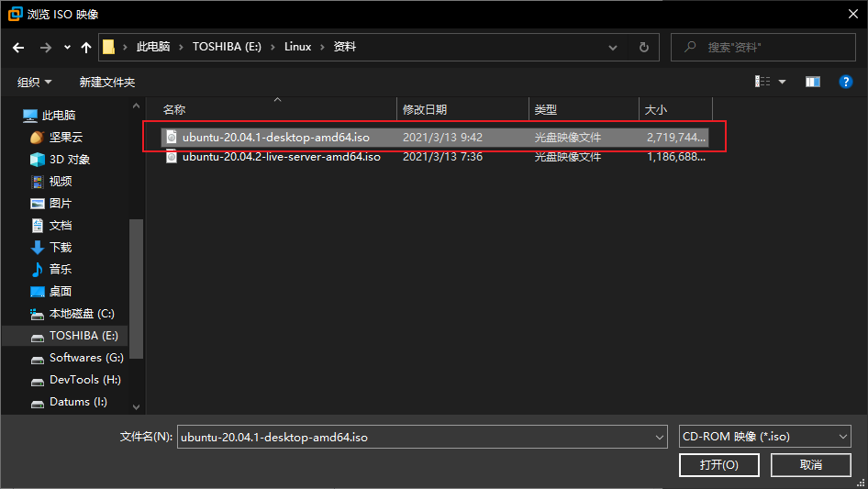Go back with the left arrow
Image resolution: width=868 pixels, height=489 pixels.
(18, 48)
